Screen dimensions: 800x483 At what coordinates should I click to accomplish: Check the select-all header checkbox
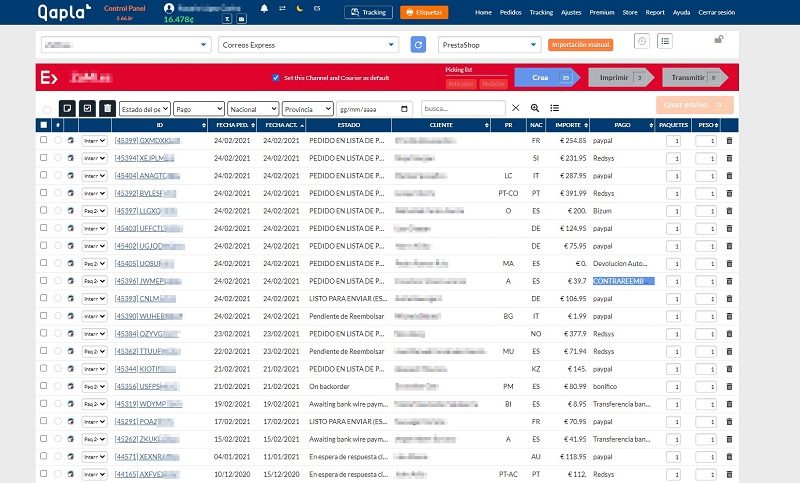pos(43,125)
